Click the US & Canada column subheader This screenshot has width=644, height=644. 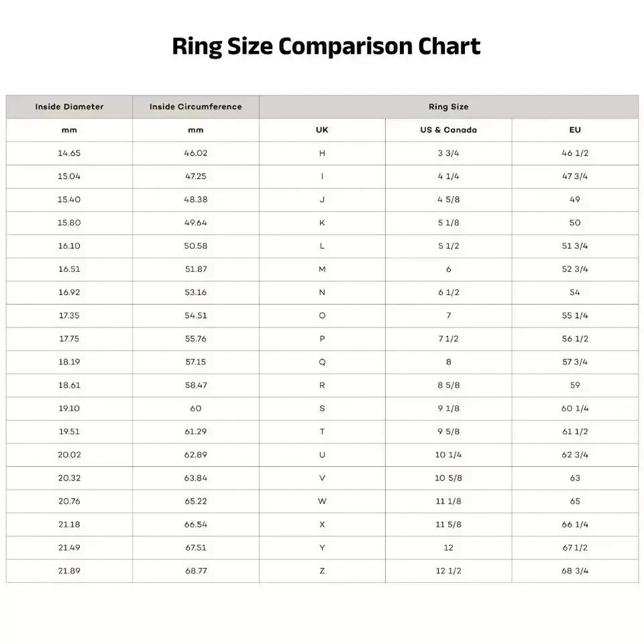[x=448, y=130]
